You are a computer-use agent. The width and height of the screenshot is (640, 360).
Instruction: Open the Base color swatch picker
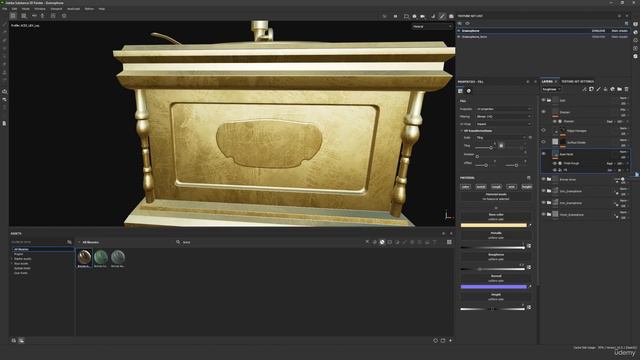(x=493, y=225)
